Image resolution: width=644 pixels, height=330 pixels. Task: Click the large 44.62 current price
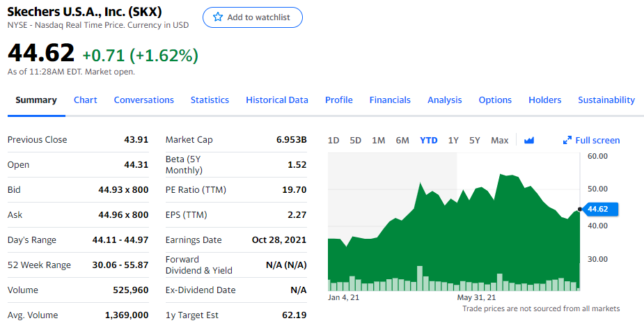(41, 54)
